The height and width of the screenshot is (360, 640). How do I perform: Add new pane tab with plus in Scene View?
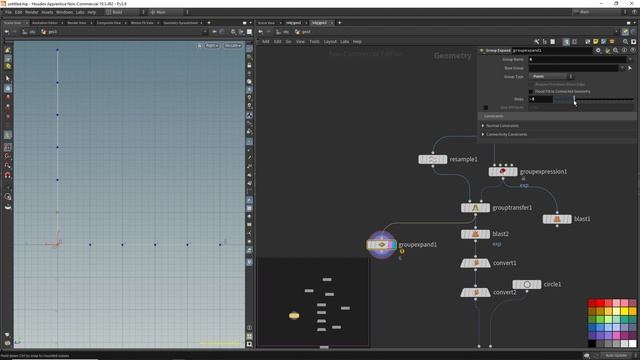(x=209, y=23)
